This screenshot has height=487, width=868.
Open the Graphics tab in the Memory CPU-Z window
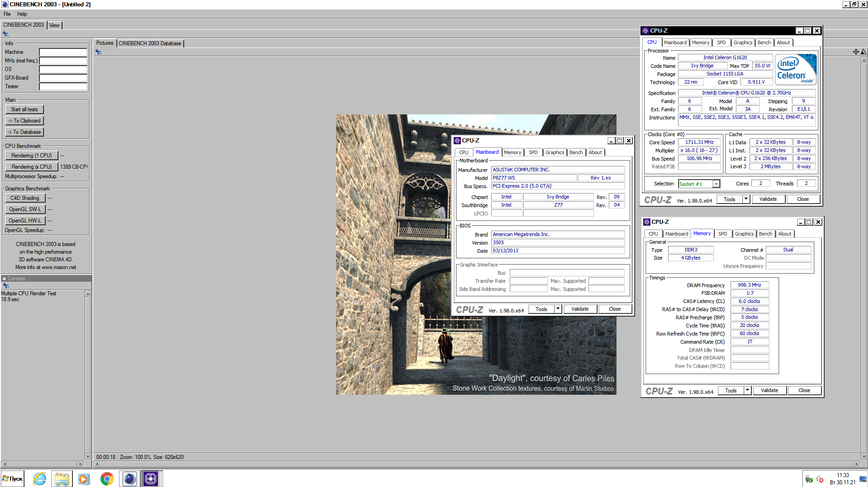(x=744, y=234)
